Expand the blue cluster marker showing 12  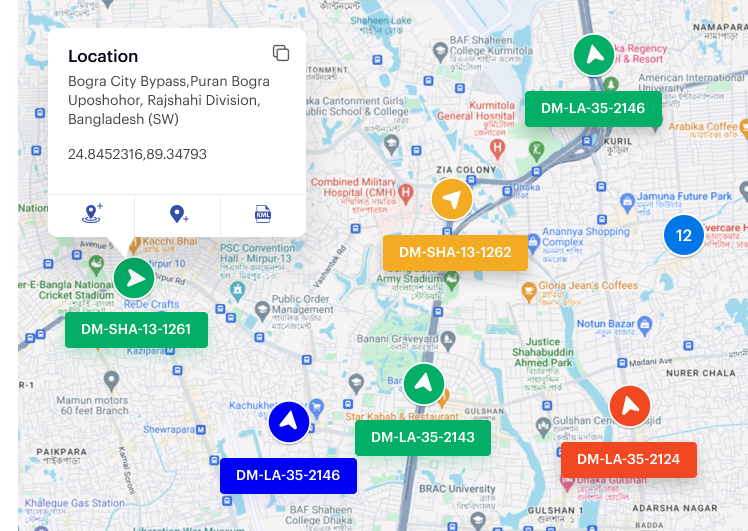tap(684, 236)
